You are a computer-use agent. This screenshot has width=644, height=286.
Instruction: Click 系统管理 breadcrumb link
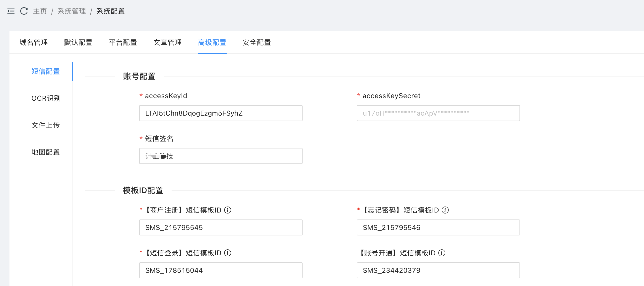coord(72,11)
